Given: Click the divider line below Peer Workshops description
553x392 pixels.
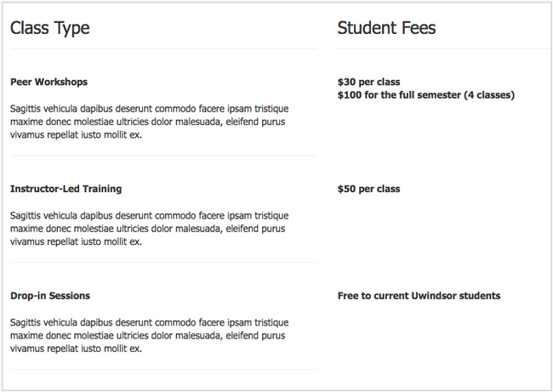Looking at the screenshot, I should [x=163, y=156].
